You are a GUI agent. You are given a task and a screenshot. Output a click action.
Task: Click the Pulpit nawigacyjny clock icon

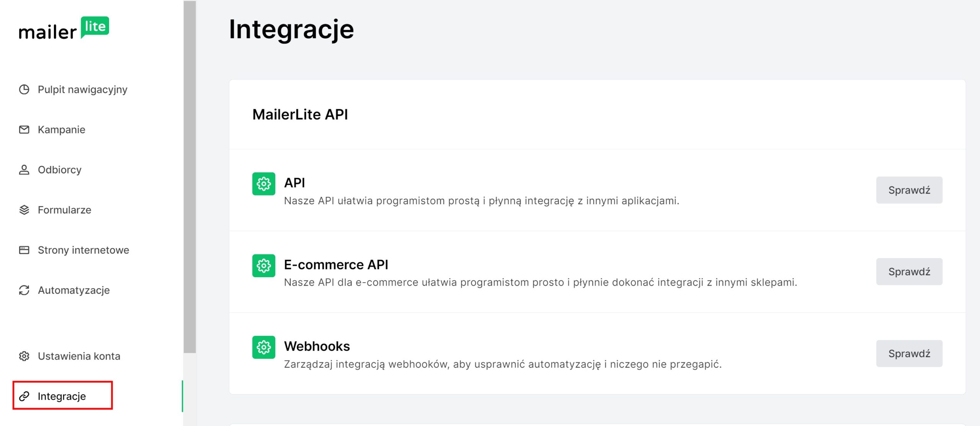click(x=24, y=89)
